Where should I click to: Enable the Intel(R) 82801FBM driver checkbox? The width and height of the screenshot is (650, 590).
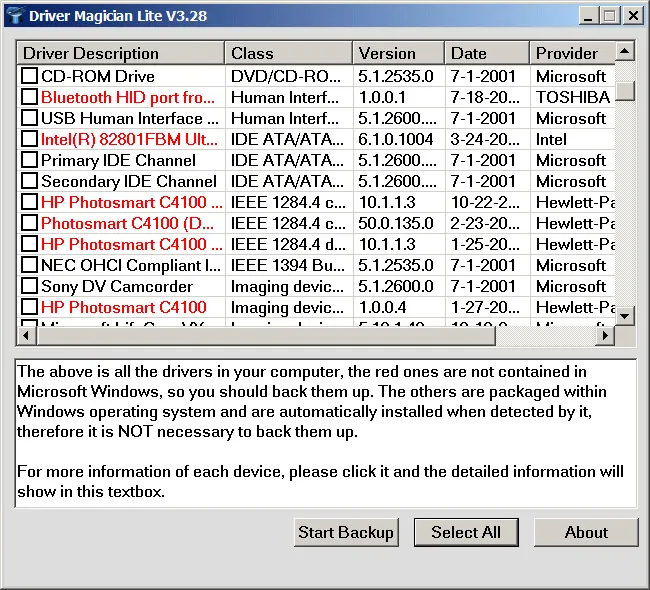[x=30, y=139]
